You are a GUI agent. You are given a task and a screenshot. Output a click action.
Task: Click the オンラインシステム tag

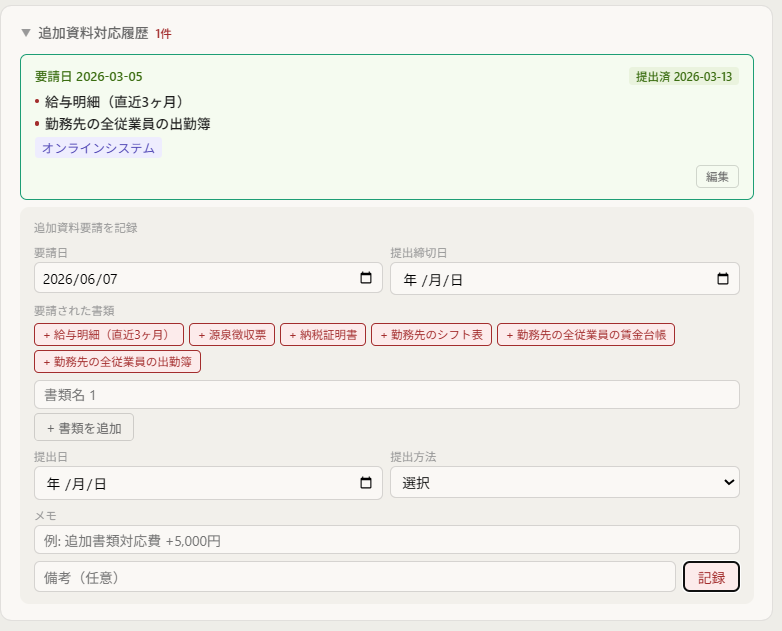pyautogui.click(x=98, y=148)
